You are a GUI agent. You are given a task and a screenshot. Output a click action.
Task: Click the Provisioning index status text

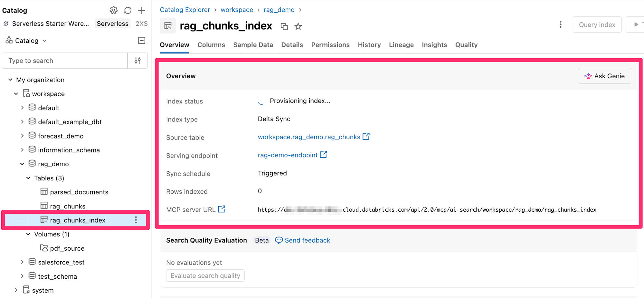pyautogui.click(x=300, y=101)
